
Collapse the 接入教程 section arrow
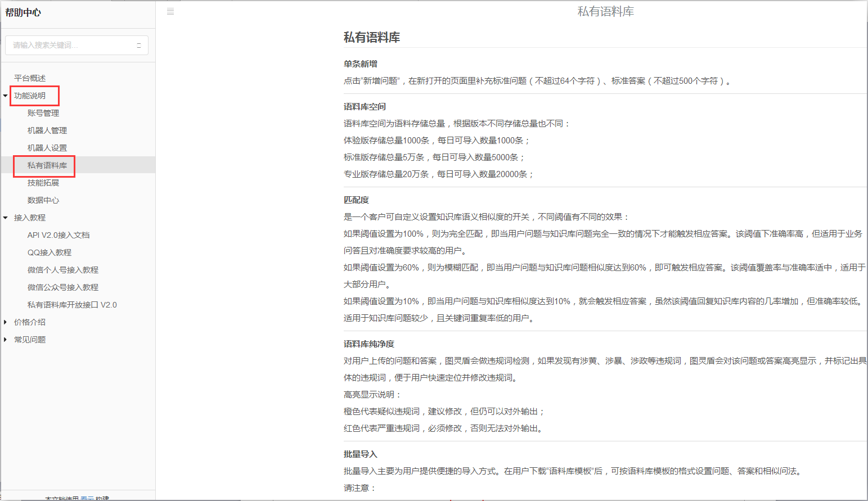coord(6,218)
